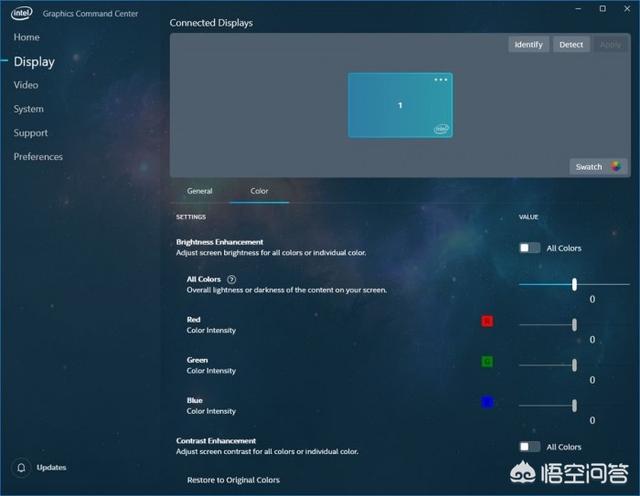Close the Graphics Command Center window

(627, 9)
